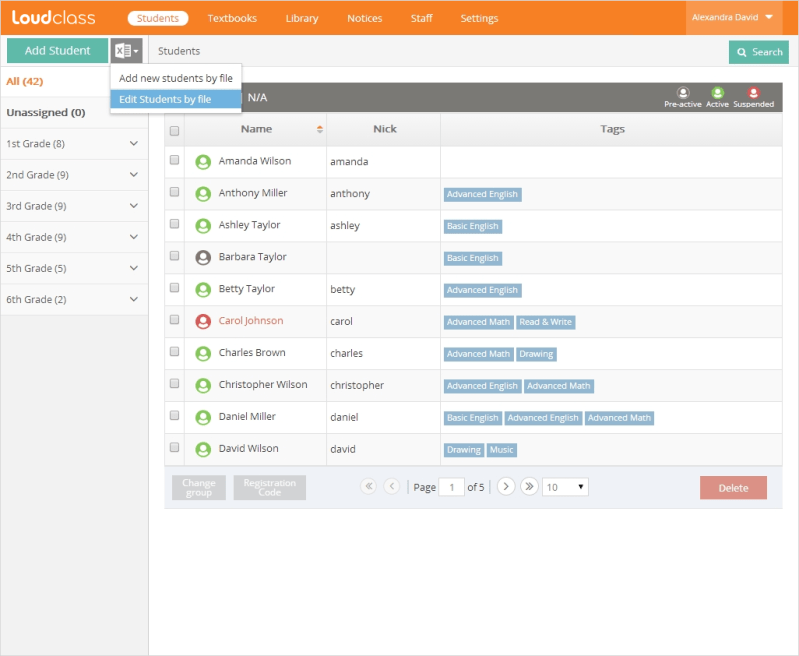Choose Edit Students by file

tap(176, 99)
